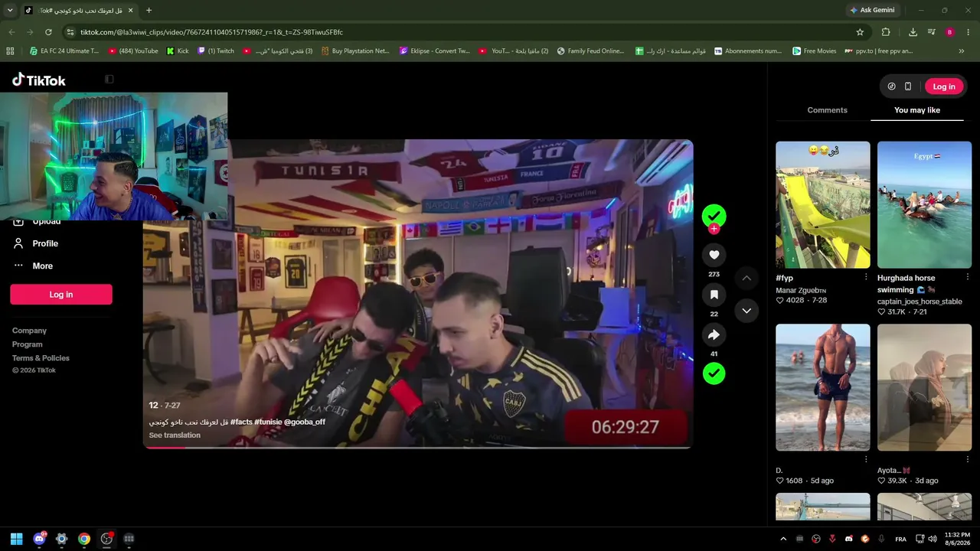Open options for the Ayota video card
980x551 pixels.
tap(968, 459)
